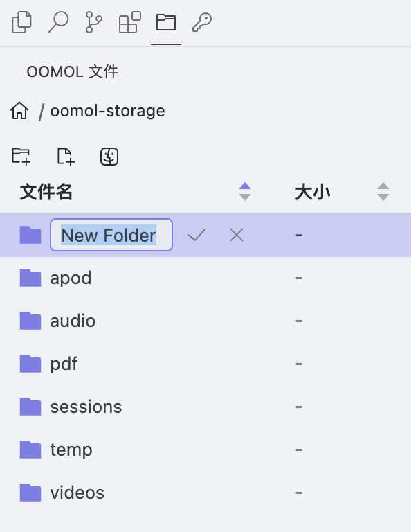Sort by file name arrows
This screenshot has width=411, height=532.
pyautogui.click(x=245, y=192)
